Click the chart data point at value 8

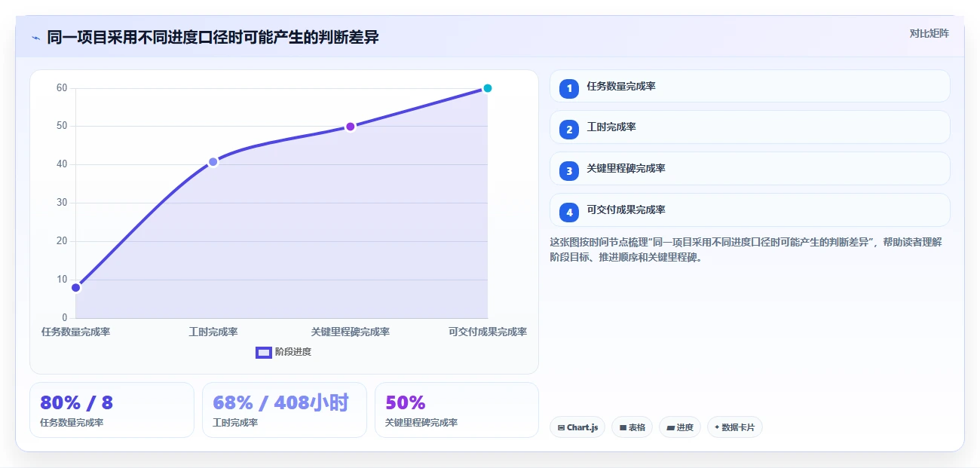[x=75, y=287]
